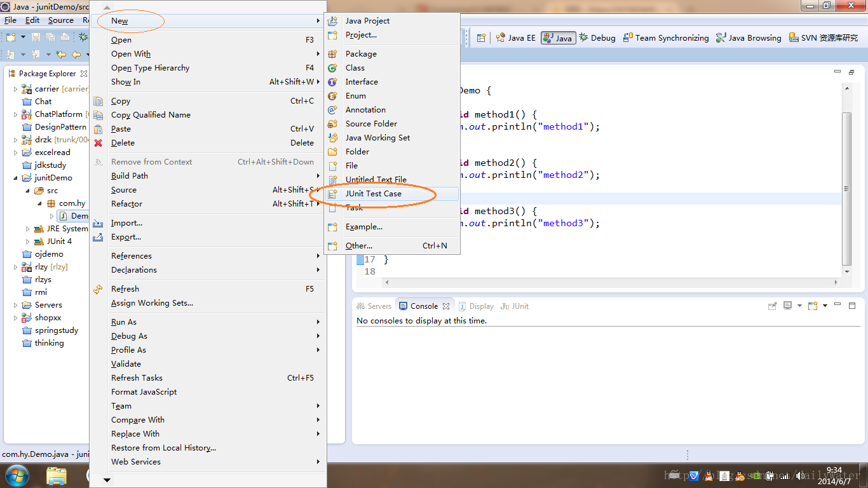868x488 pixels.
Task: Click the Java Working Set icon in the New submenu
Action: click(x=332, y=138)
